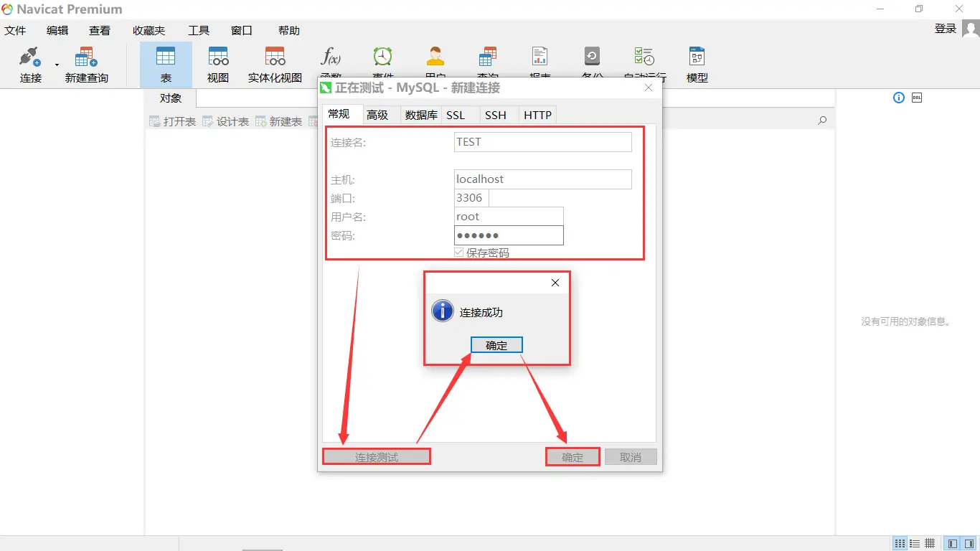Click 确定 at the connection dialog bottom
Screen dimensions: 980x551
tap(573, 457)
